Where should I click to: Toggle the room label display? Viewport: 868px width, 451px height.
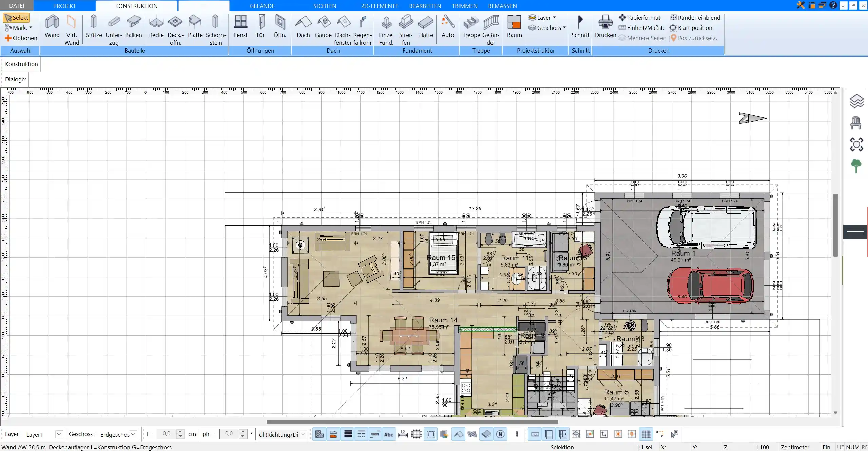tap(375, 434)
